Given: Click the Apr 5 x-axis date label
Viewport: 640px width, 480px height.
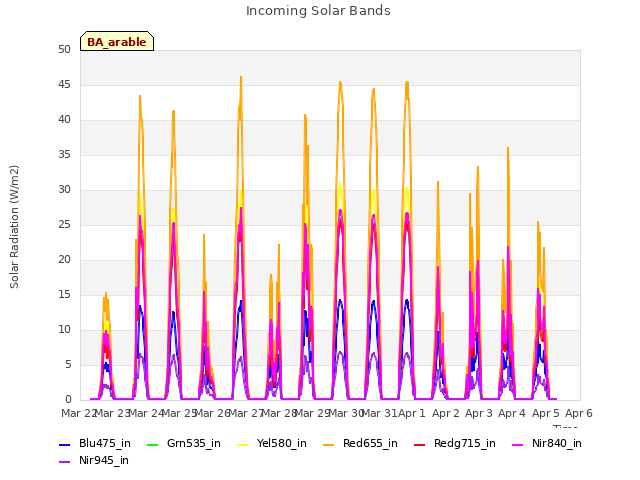Looking at the screenshot, I should tap(546, 414).
